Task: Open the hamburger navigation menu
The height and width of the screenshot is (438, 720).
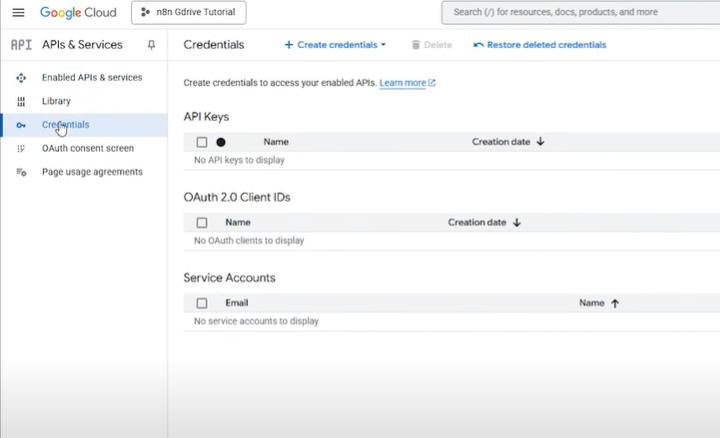Action: pos(18,13)
